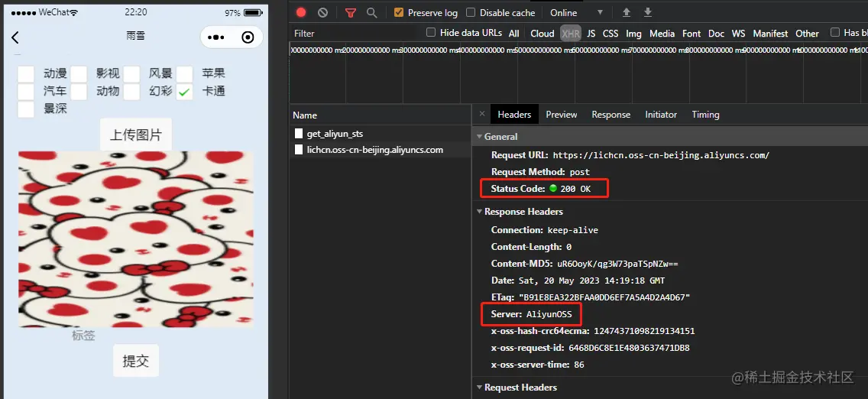The width and height of the screenshot is (868, 399).
Task: Toggle the Preserve log checkbox
Action: click(x=399, y=12)
